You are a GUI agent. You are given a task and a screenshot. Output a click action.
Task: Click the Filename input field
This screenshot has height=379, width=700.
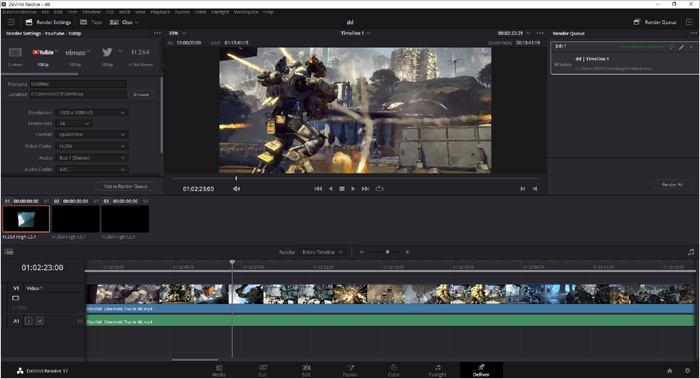click(x=78, y=84)
